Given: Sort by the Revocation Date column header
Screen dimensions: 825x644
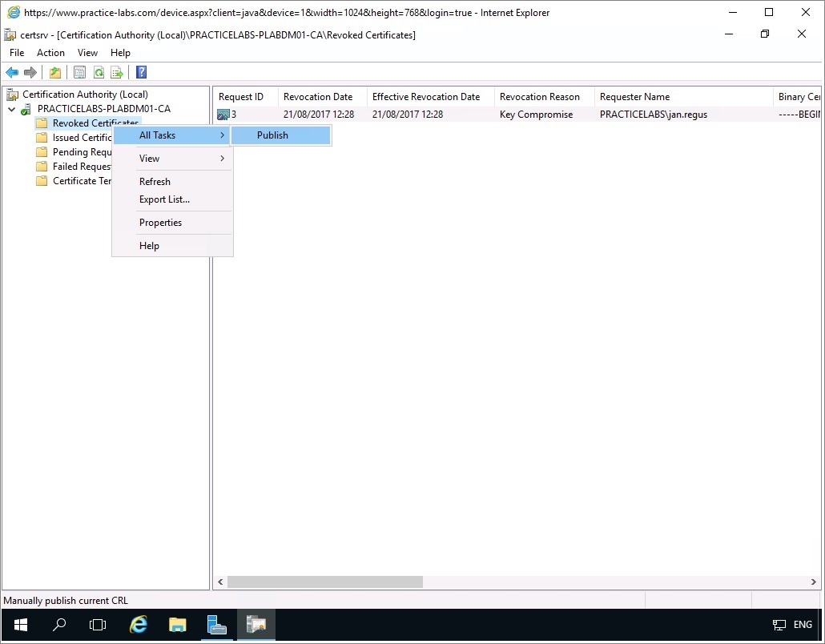Looking at the screenshot, I should pyautogui.click(x=323, y=97).
